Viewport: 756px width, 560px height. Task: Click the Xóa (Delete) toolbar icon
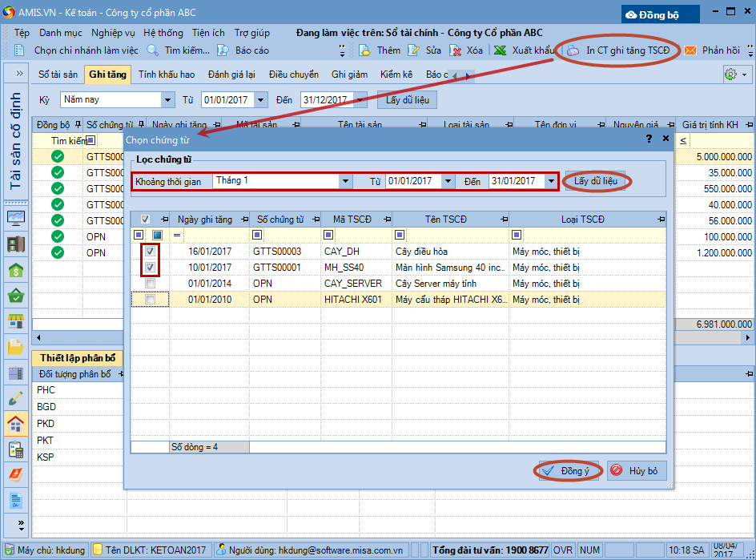(456, 50)
